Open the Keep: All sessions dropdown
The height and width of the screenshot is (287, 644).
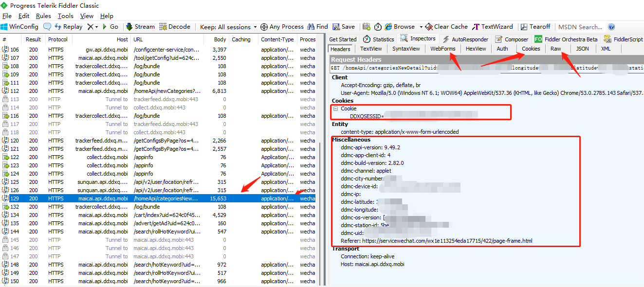tap(228, 27)
